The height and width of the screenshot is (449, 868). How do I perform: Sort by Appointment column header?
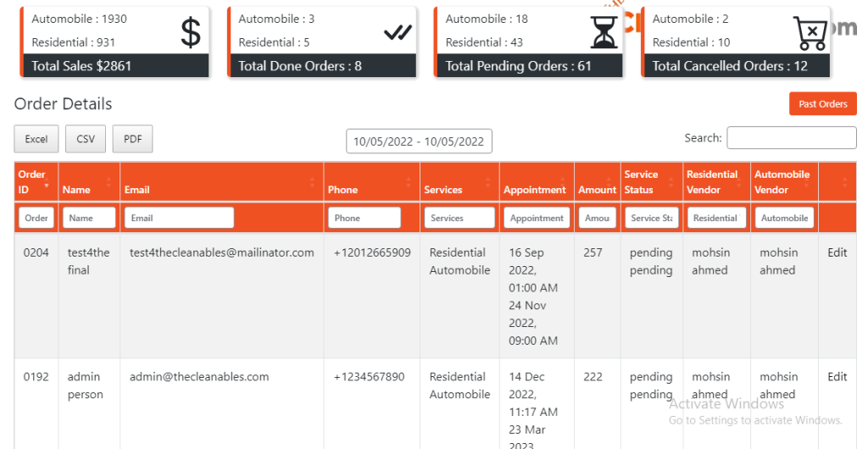coord(534,190)
